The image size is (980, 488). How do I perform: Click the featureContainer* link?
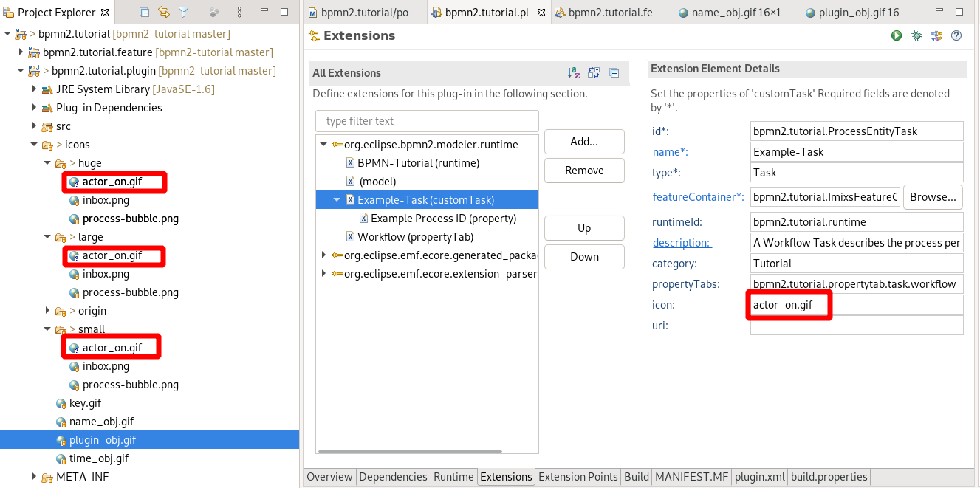coord(698,197)
